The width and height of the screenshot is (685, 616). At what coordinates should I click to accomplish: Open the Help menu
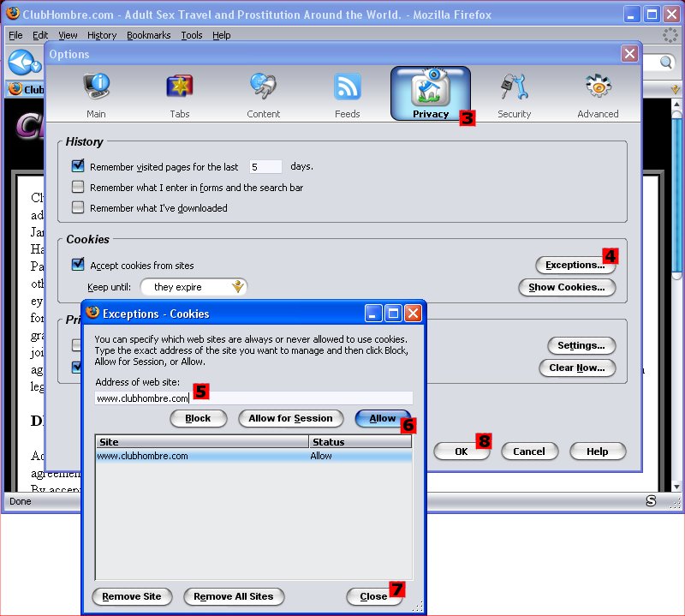point(222,35)
